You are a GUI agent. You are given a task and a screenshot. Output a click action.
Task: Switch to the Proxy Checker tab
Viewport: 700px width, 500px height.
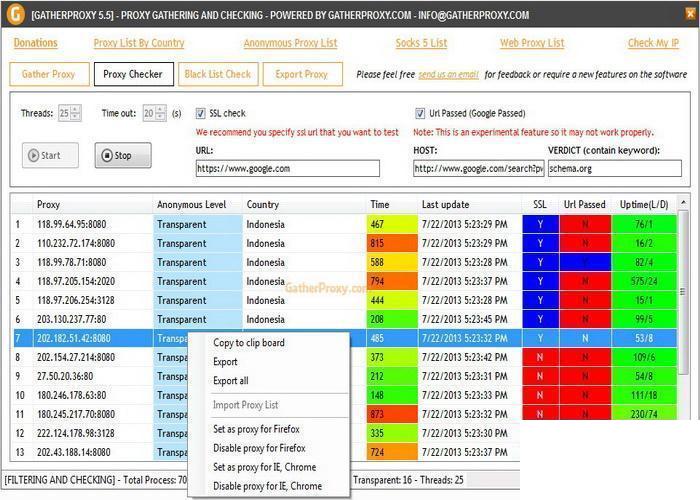click(x=133, y=74)
